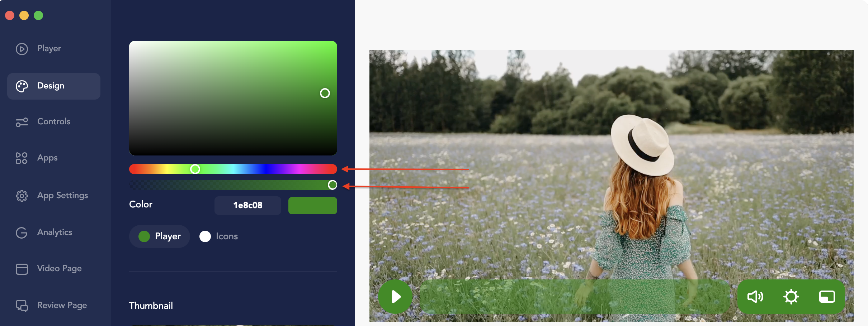Mute video with the speaker icon
Image resolution: width=868 pixels, height=326 pixels.
point(755,297)
